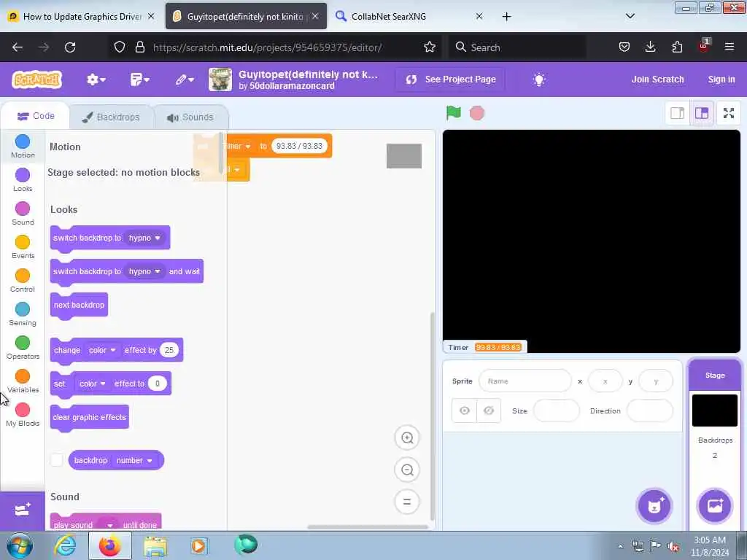Edit the 93.83 / 93.83 value field
747x560 pixels.
[299, 146]
